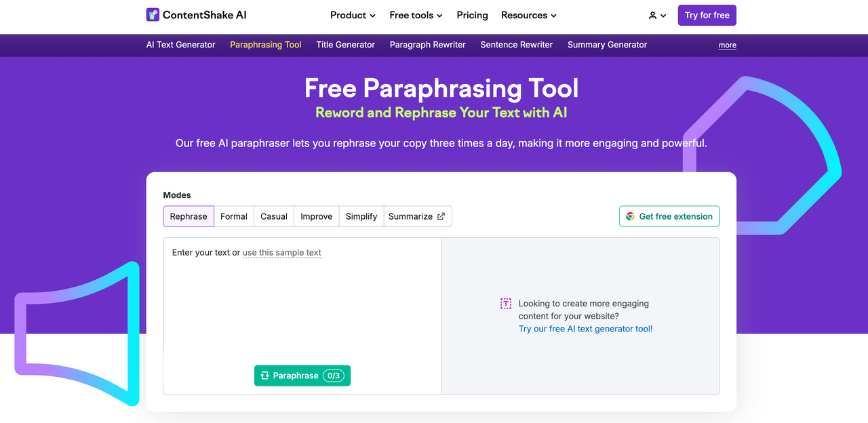Choose the Simplify mode

pyautogui.click(x=361, y=216)
